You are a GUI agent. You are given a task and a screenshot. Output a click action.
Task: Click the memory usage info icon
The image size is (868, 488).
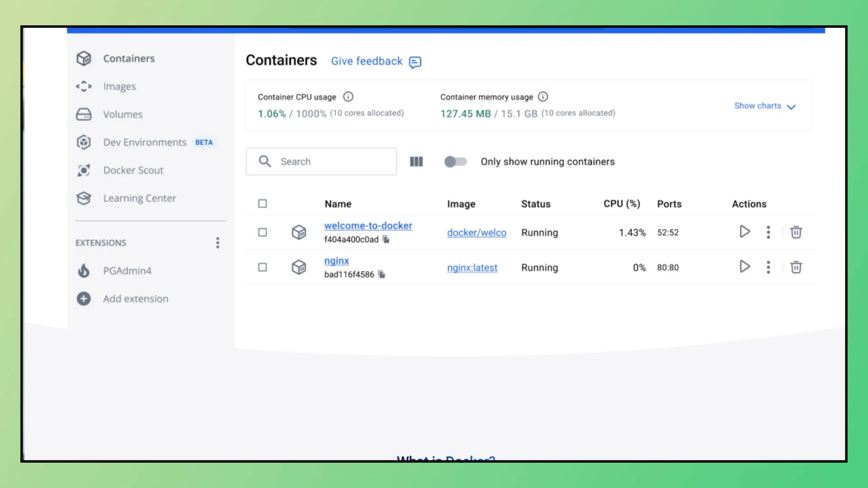pyautogui.click(x=543, y=97)
